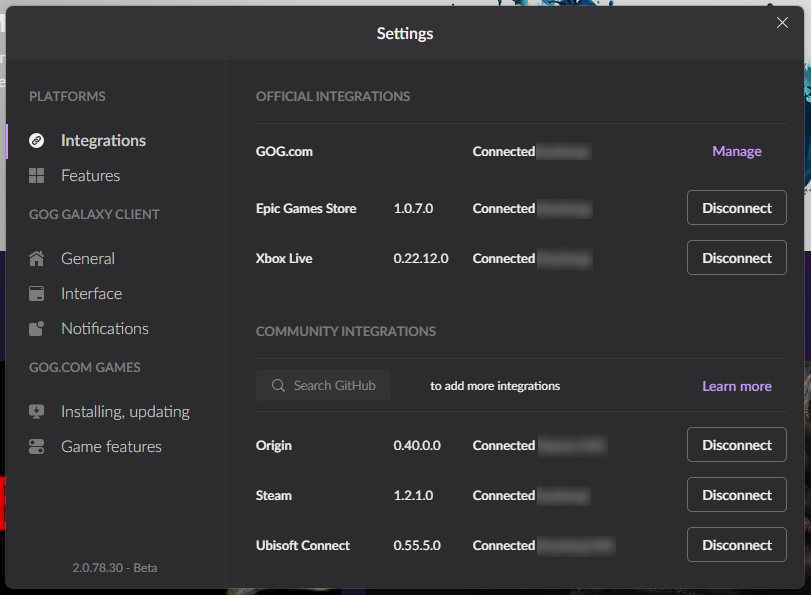Disconnect the Steam integration
The height and width of the screenshot is (595, 811).
737,495
